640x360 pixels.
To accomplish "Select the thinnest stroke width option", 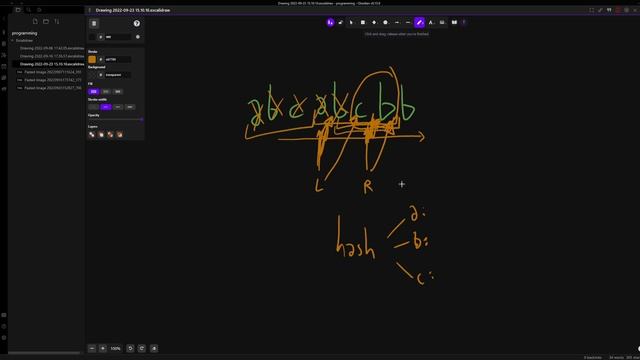I will point(93,107).
